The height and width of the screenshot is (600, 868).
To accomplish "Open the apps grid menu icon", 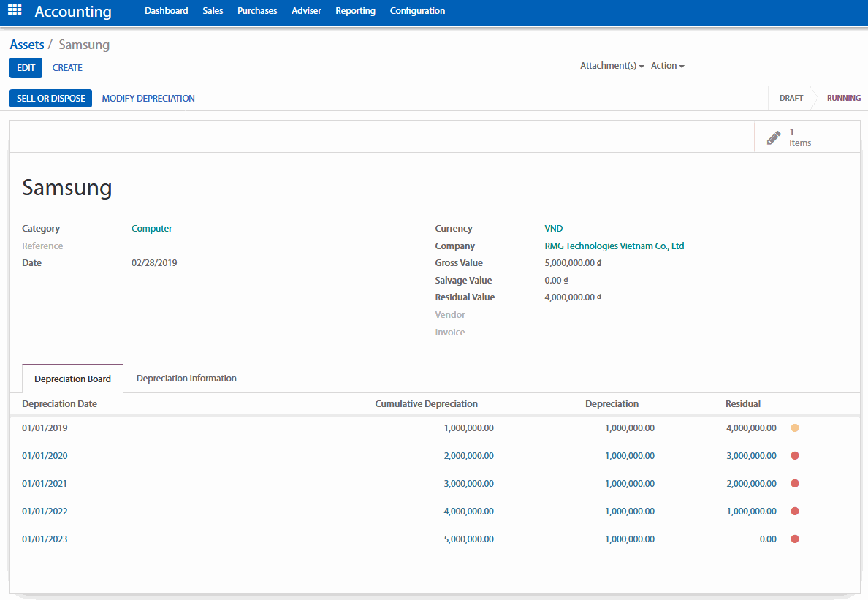I will (15, 10).
